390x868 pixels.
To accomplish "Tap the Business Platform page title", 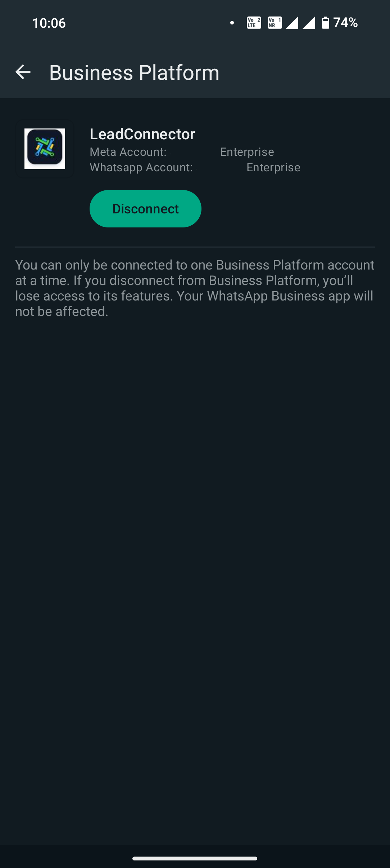I will (x=134, y=72).
